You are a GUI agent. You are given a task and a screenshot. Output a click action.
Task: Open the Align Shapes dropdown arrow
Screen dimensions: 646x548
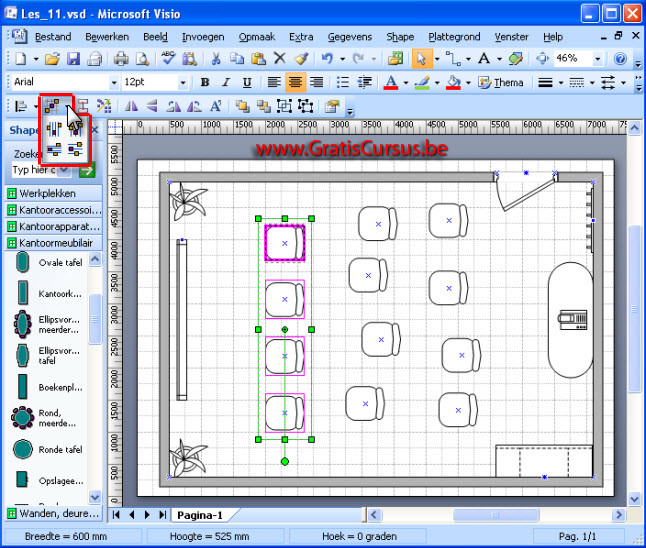[36, 107]
